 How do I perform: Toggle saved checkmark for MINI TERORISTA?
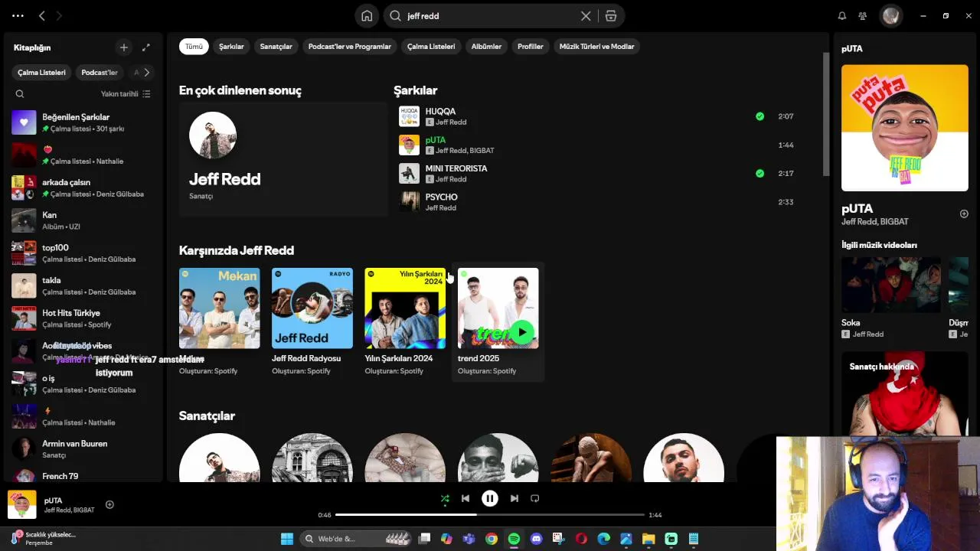tap(759, 174)
